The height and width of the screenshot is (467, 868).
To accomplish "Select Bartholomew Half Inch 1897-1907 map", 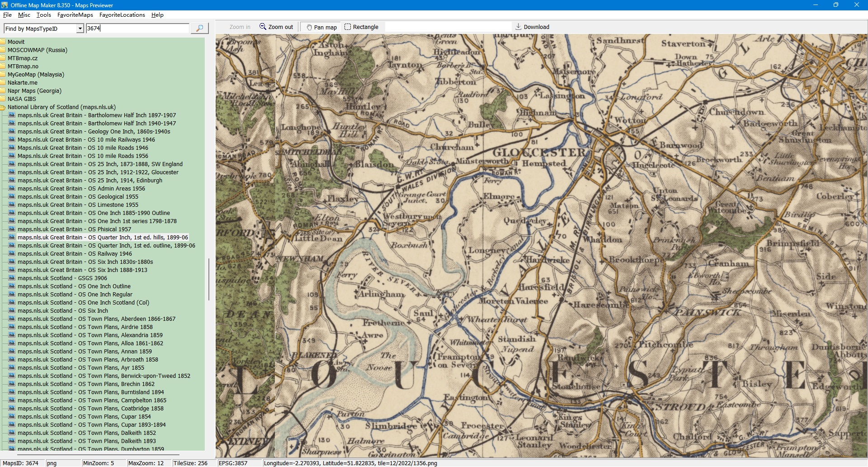I will (x=96, y=115).
